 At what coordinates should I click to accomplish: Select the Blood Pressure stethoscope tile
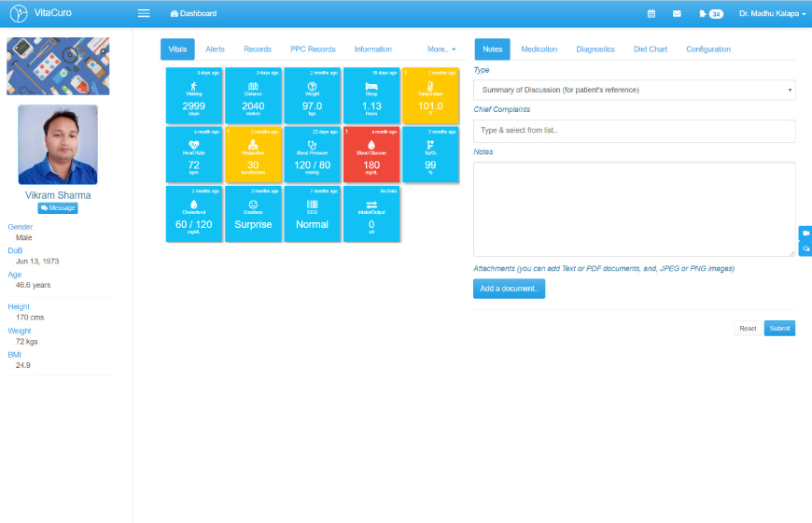[313, 155]
